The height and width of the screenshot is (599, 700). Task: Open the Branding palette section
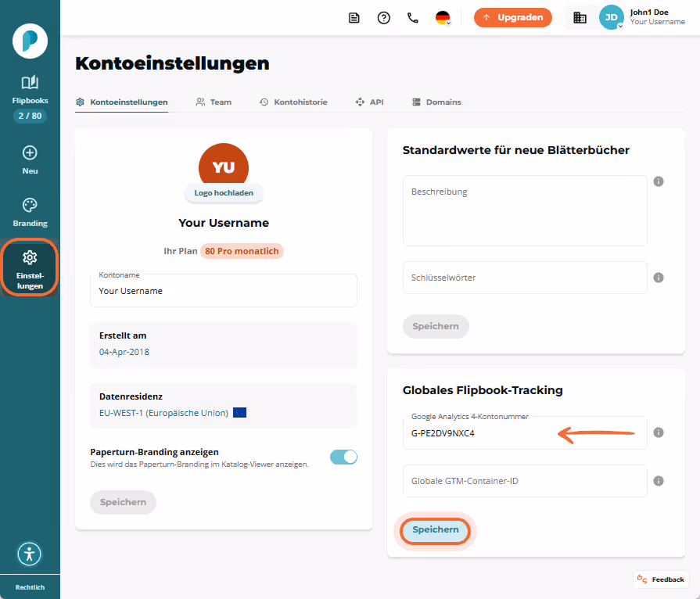click(30, 213)
